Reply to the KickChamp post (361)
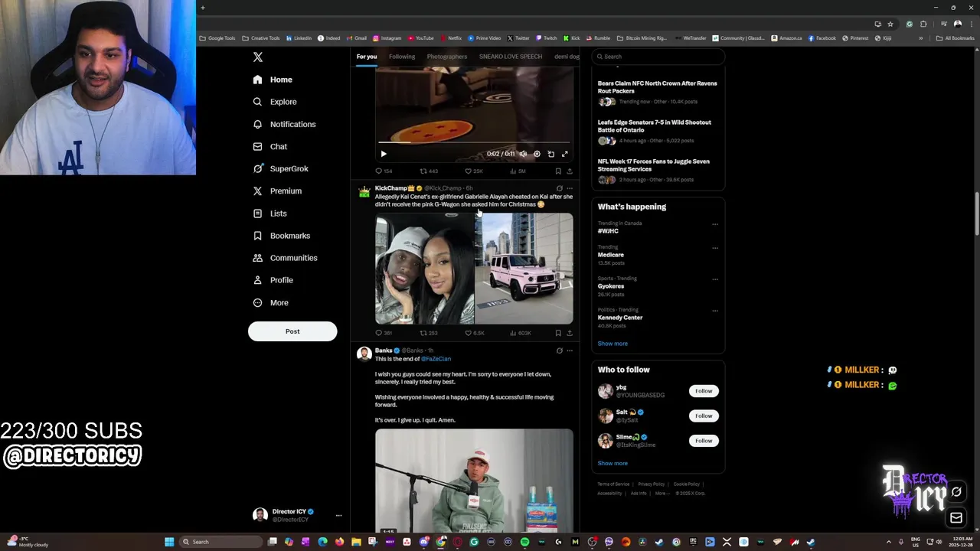980x551 pixels. (x=384, y=333)
